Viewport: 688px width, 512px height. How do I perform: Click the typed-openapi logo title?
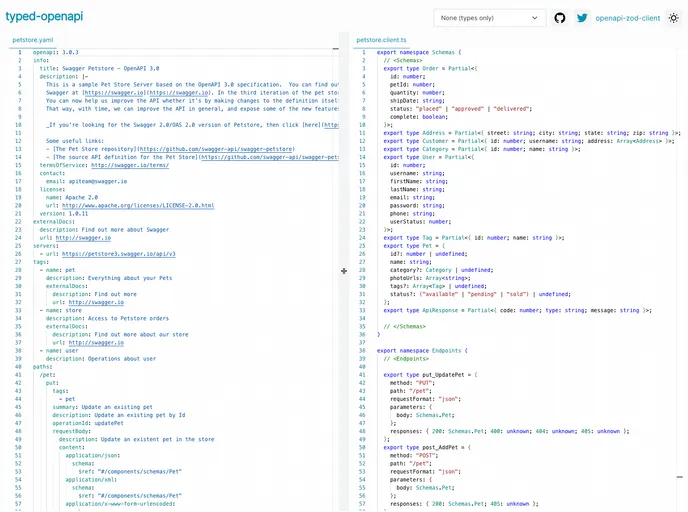coord(44,16)
